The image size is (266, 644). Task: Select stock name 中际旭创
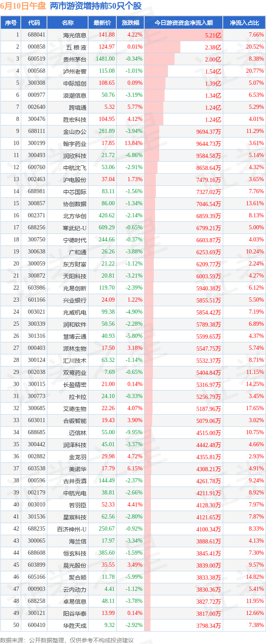coord(75,83)
